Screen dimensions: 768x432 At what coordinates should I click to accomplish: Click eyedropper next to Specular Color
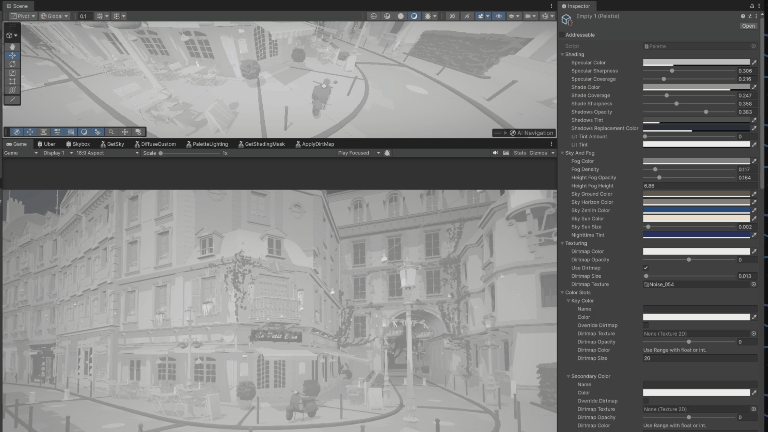click(x=754, y=62)
